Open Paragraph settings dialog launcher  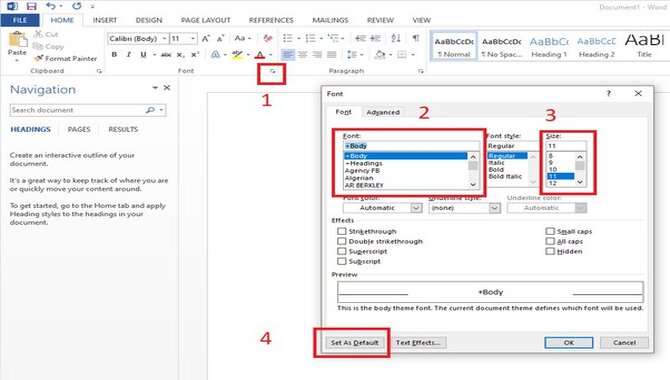[421, 71]
